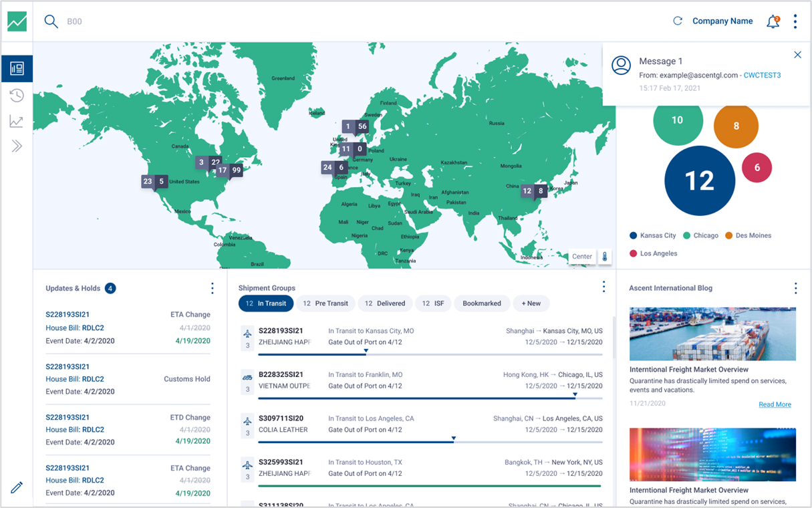Select the Pre Transit tab
Screen dimensions: 812x508
pyautogui.click(x=325, y=303)
